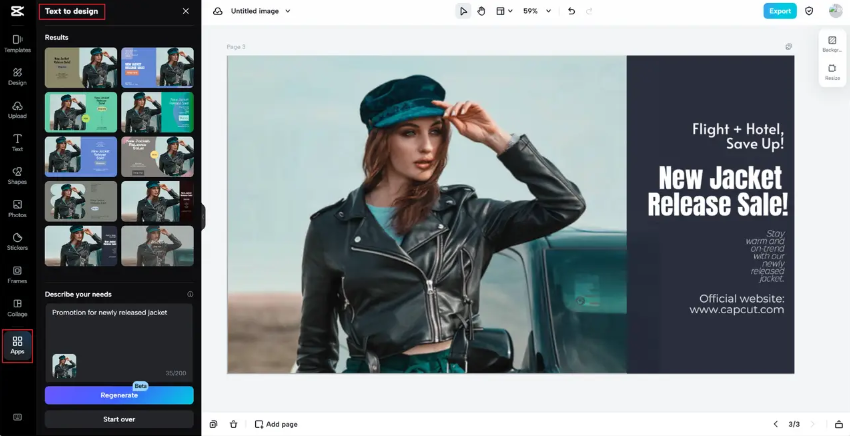Select the woman photo on the canvas
This screenshot has height=436, width=850.
coord(427,214)
